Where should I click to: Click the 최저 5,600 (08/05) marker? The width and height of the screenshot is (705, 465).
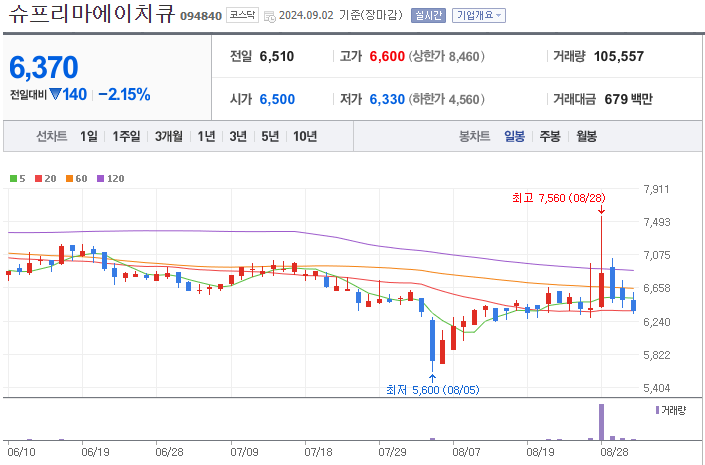433,390
